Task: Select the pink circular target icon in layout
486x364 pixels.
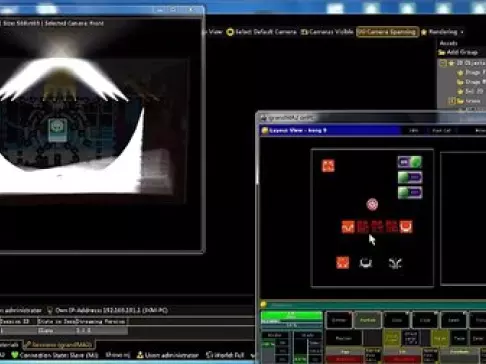Action: (x=372, y=204)
